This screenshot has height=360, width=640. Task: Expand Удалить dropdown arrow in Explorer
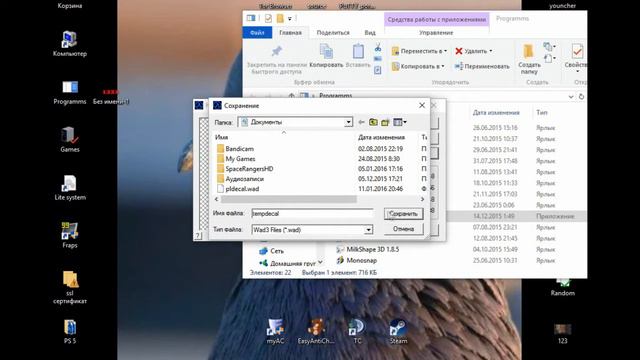point(491,51)
